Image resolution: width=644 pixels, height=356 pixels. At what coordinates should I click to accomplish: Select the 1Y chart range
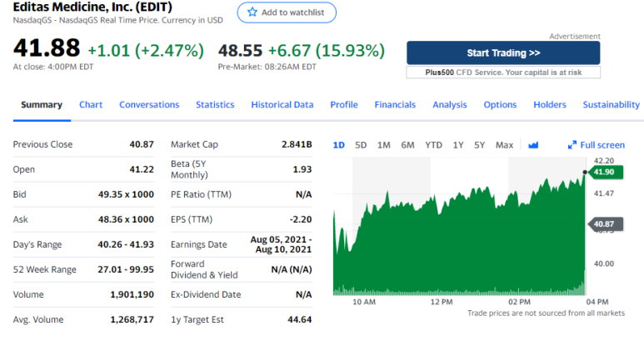coord(458,145)
